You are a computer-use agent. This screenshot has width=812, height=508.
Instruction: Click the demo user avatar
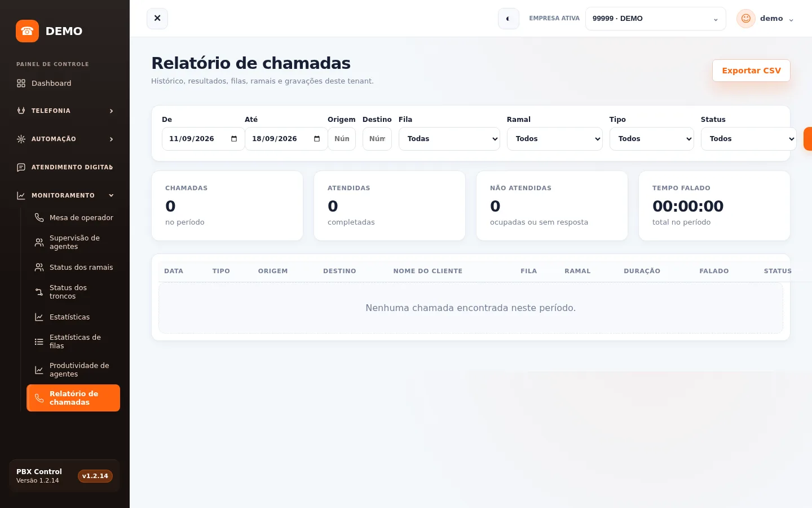tap(745, 19)
